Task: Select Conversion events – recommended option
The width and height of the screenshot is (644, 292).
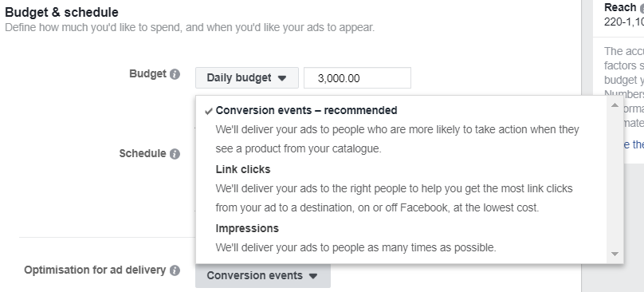Action: point(396,129)
